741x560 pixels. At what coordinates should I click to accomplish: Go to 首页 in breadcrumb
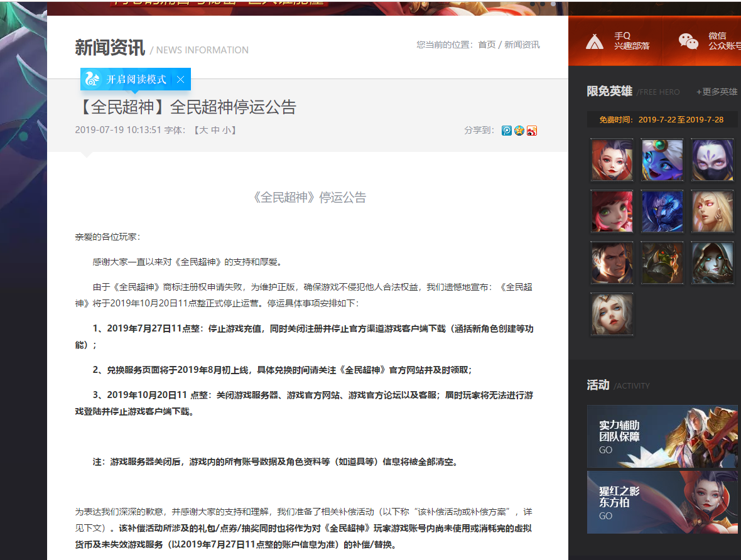click(x=487, y=45)
